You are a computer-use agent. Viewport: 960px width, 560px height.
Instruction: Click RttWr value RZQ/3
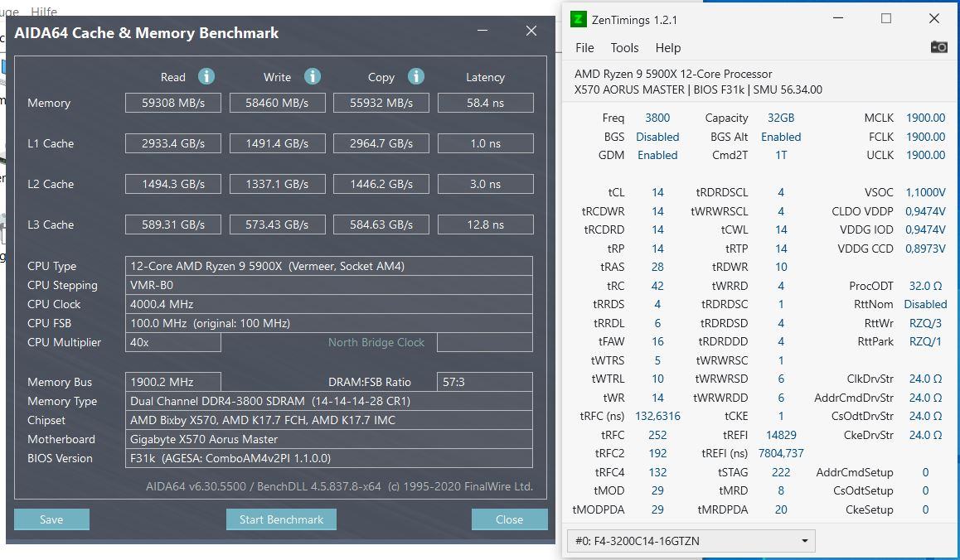tap(925, 323)
